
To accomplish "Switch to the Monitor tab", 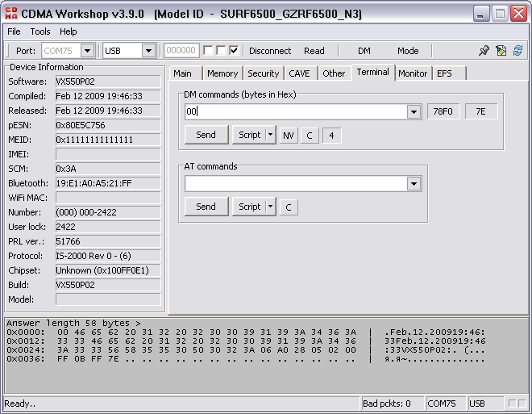I will tap(413, 73).
